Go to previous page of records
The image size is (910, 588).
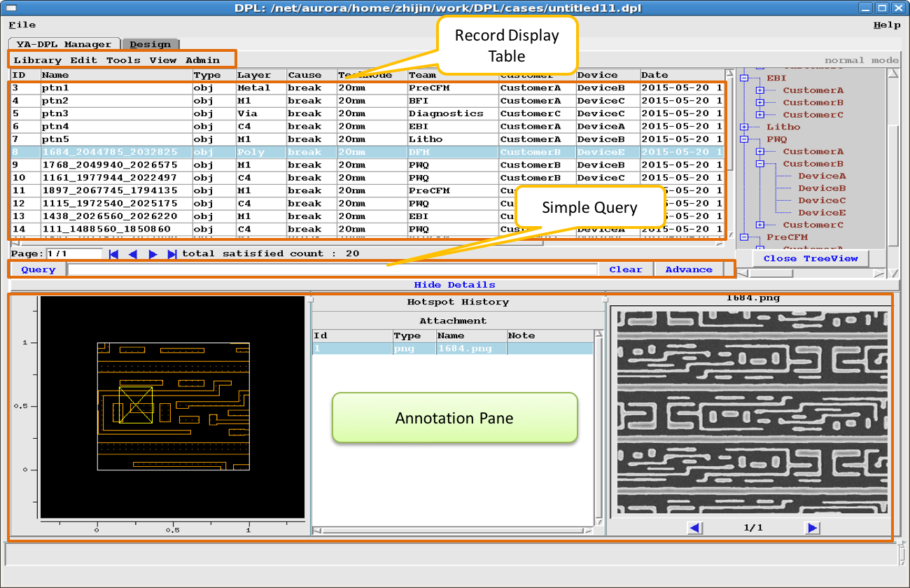pyautogui.click(x=133, y=254)
